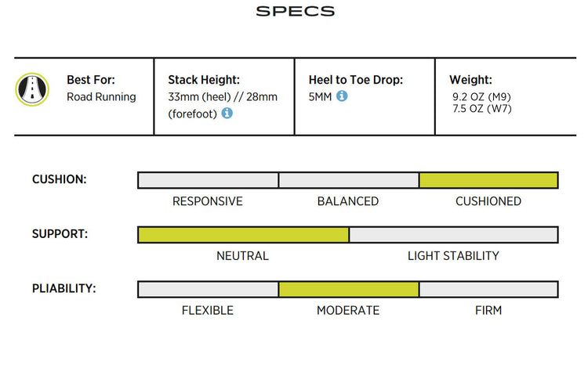This screenshot has width=588, height=368.
Task: Click the Stack Height label
Action: (203, 80)
